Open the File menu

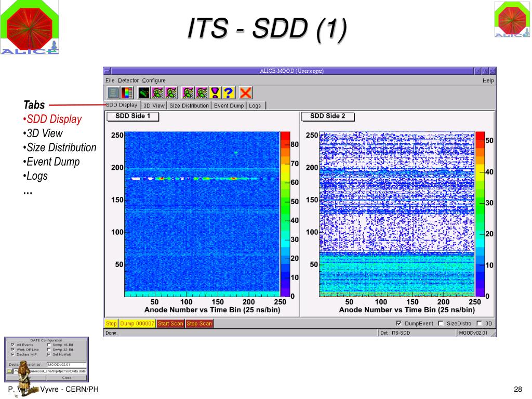click(110, 81)
